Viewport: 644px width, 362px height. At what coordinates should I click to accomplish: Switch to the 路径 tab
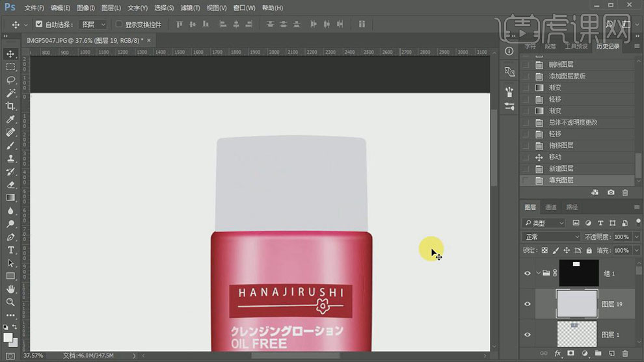[572, 207]
